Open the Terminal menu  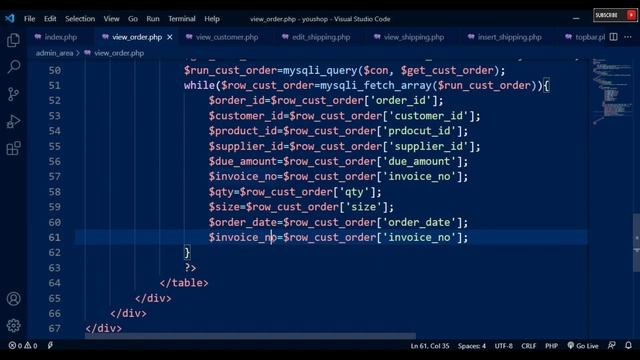click(x=182, y=19)
